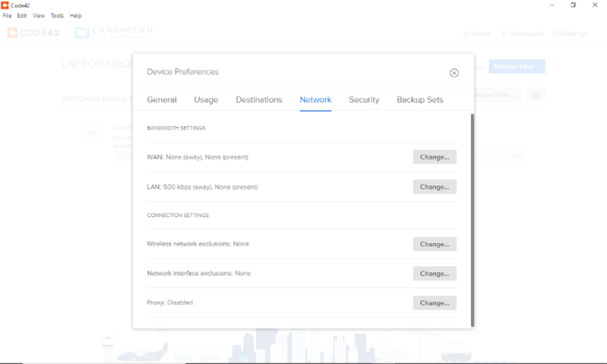The width and height of the screenshot is (607, 364).
Task: Click the CrashPlan folder logo
Action: point(81,32)
